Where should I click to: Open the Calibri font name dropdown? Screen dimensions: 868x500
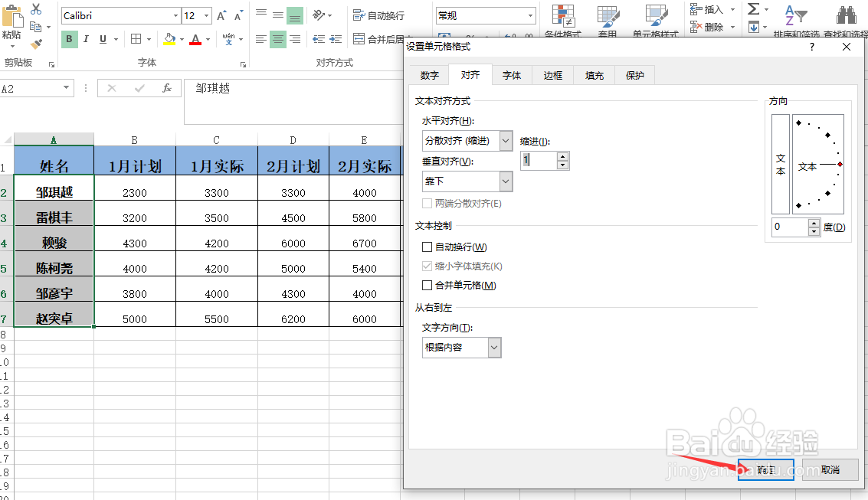click(x=176, y=15)
